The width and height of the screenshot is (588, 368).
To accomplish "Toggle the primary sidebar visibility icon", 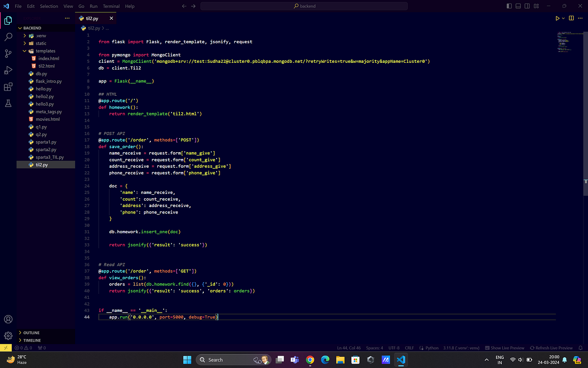I will tap(509, 6).
